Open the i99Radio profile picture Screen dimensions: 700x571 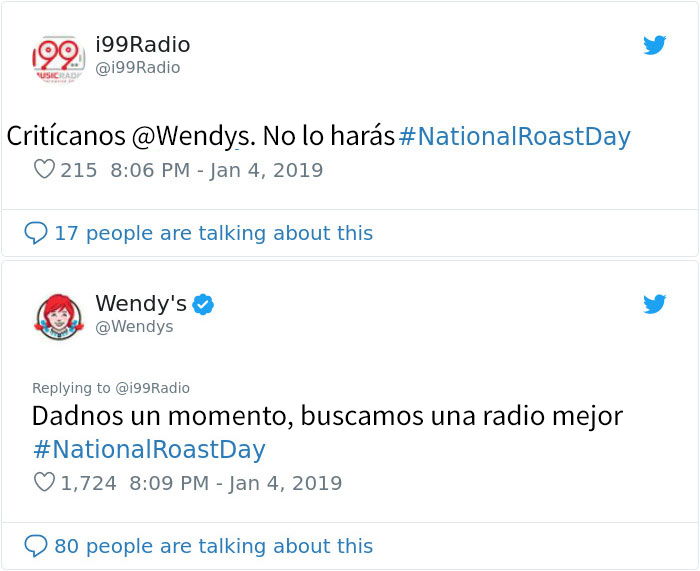[x=58, y=58]
